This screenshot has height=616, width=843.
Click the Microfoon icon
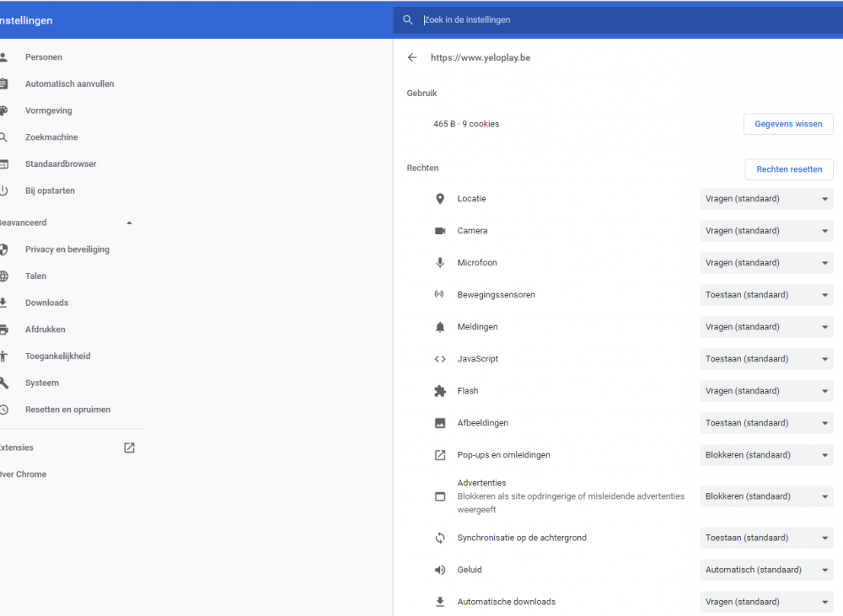pyautogui.click(x=440, y=263)
